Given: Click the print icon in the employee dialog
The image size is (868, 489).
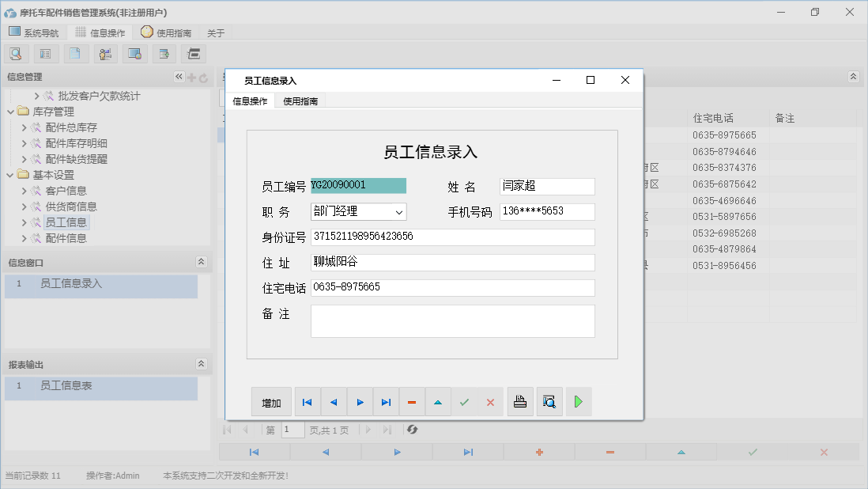Looking at the screenshot, I should point(520,402).
